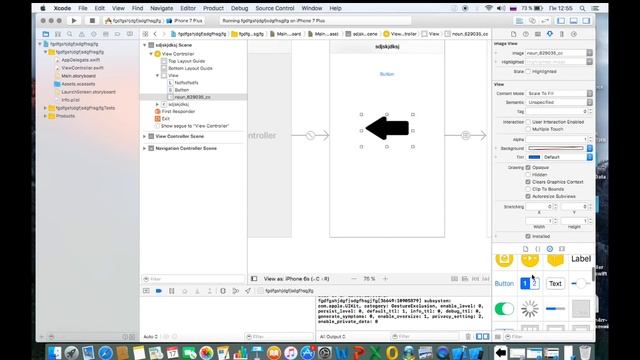Viewport: 640px width, 360px height.
Task: Open the Quick Help inspector icon
Action: click(x=526, y=34)
